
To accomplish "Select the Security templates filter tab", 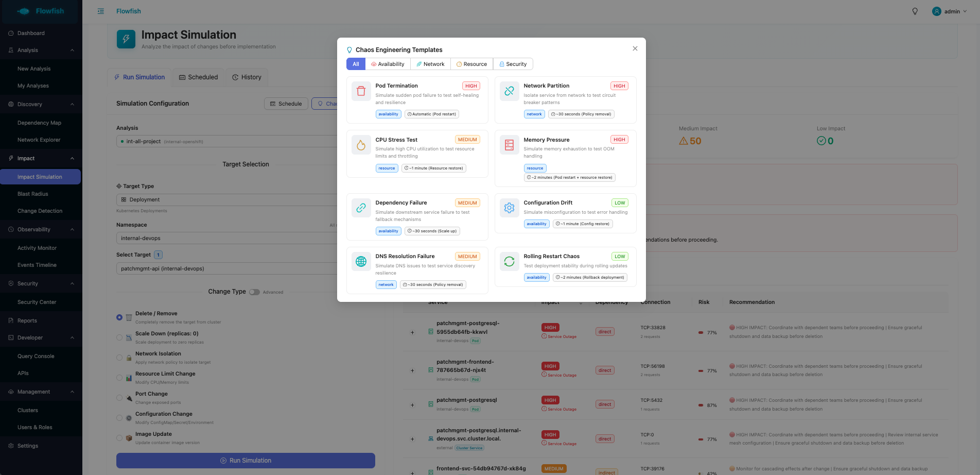I will point(513,64).
